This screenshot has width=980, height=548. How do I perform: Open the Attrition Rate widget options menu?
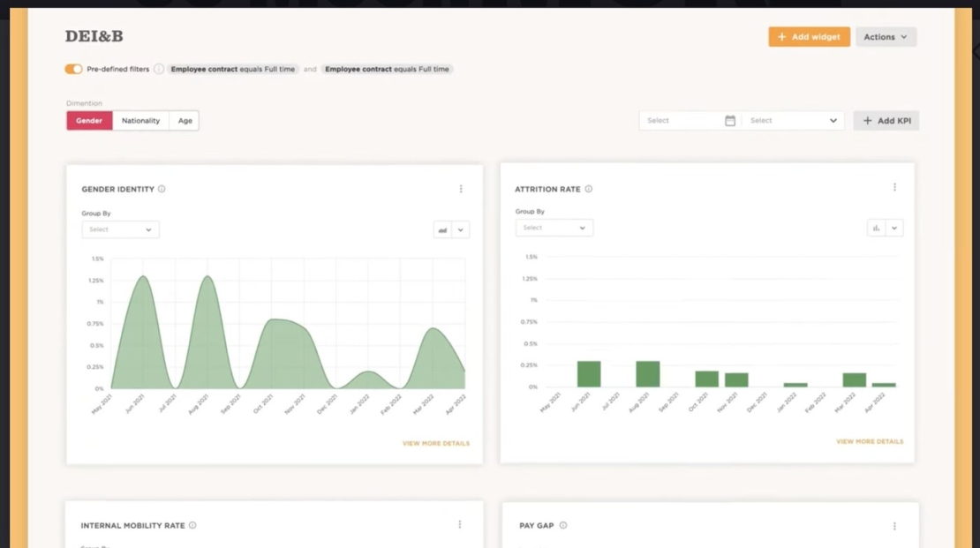[x=894, y=187]
